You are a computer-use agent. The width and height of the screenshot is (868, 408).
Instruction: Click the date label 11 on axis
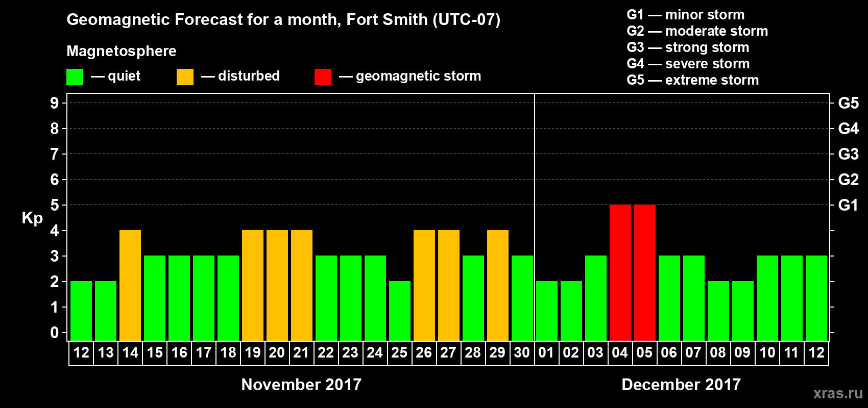coord(791,353)
